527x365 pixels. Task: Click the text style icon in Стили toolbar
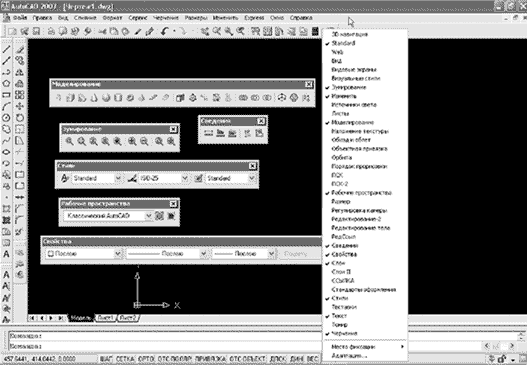[65, 178]
